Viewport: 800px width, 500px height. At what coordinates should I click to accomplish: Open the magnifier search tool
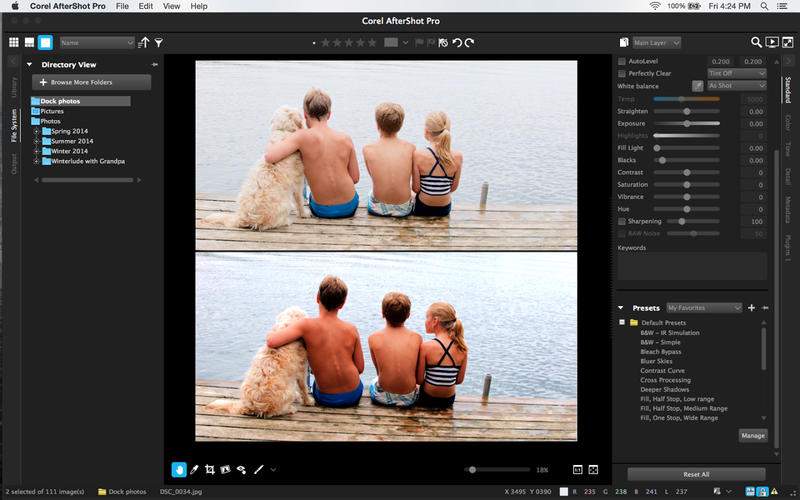pyautogui.click(x=757, y=43)
